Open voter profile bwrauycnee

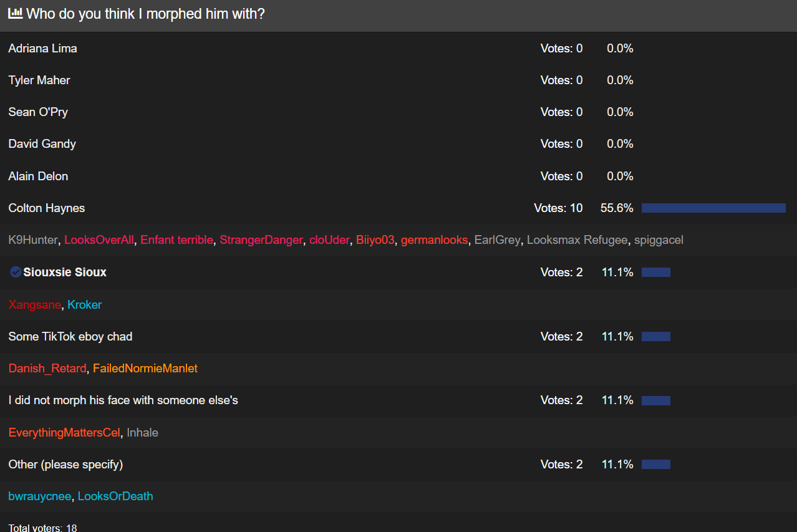coord(40,496)
